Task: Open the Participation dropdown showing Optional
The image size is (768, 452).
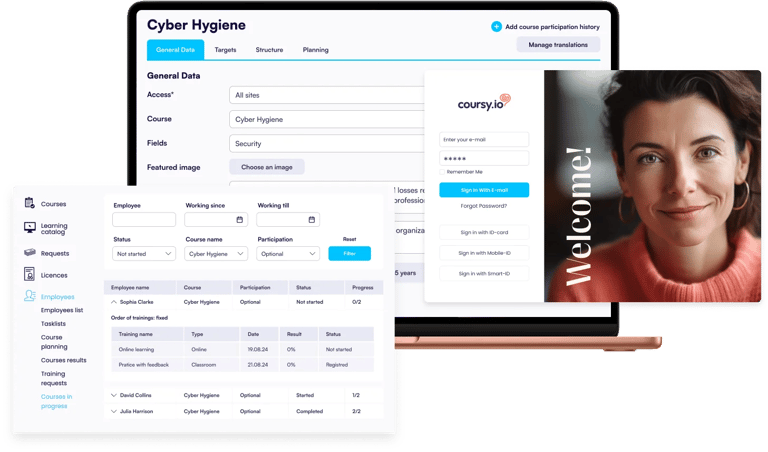Action: pyautogui.click(x=288, y=254)
